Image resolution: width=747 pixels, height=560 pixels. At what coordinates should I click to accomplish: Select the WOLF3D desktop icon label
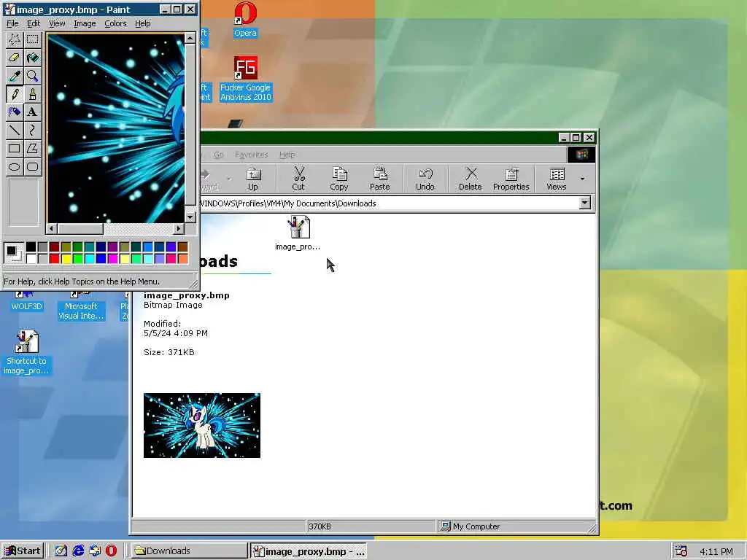(27, 306)
